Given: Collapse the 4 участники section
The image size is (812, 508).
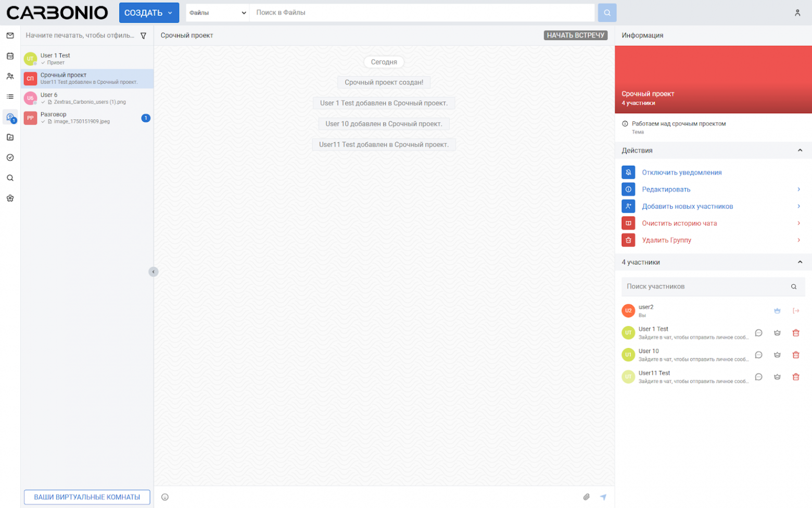Looking at the screenshot, I should [x=800, y=262].
